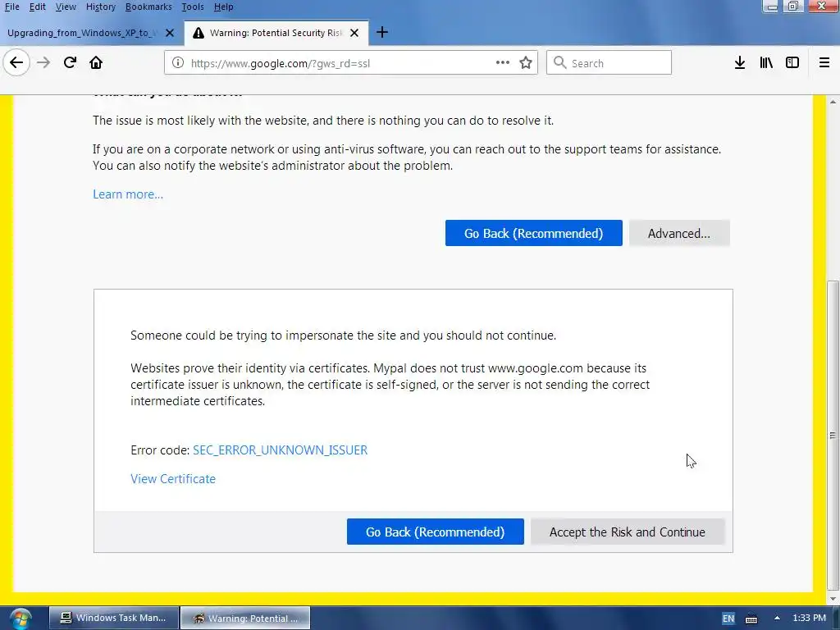Open page actions three-dot menu
840x630 pixels.
click(503, 62)
